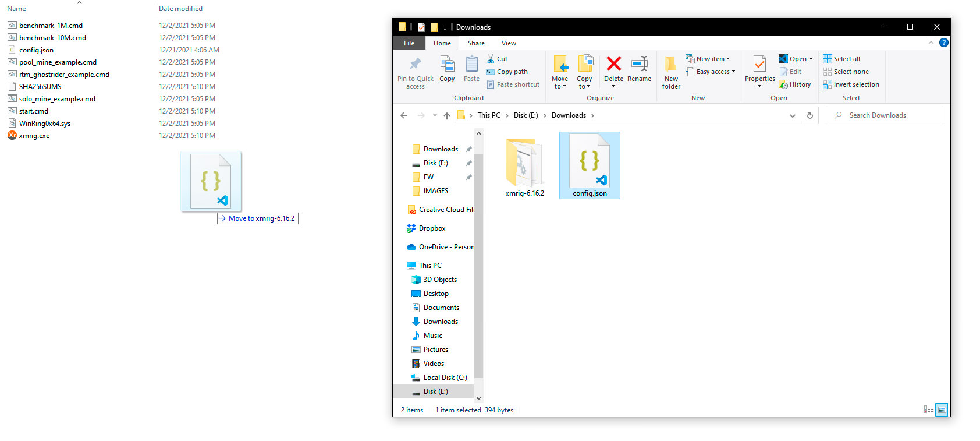This screenshot has height=441, width=980.
Task: Click Pin to Quick access icon
Action: pos(415,64)
